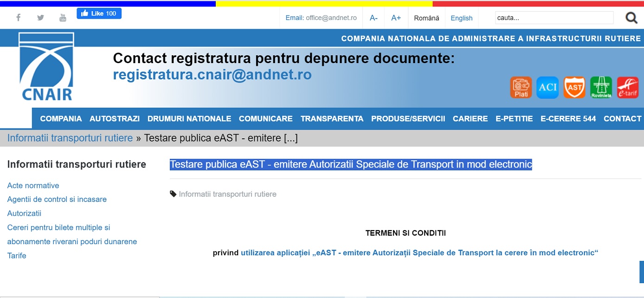Image resolution: width=644 pixels, height=298 pixels.
Task: Open the Plati payments icon
Action: [x=521, y=88]
